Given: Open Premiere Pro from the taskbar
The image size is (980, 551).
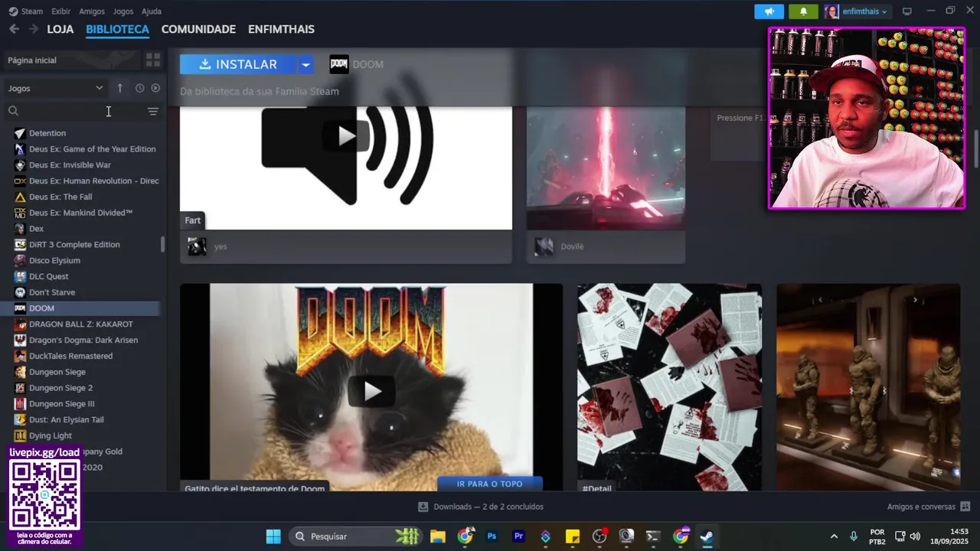Looking at the screenshot, I should pos(518,536).
